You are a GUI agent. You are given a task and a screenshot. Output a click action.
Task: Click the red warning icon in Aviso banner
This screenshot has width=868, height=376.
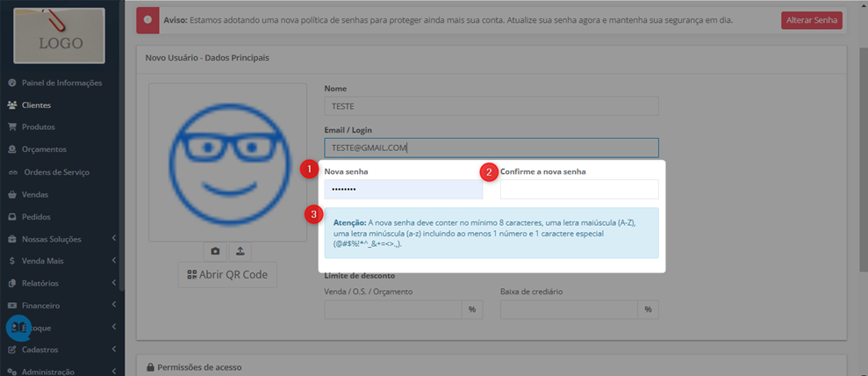click(147, 19)
